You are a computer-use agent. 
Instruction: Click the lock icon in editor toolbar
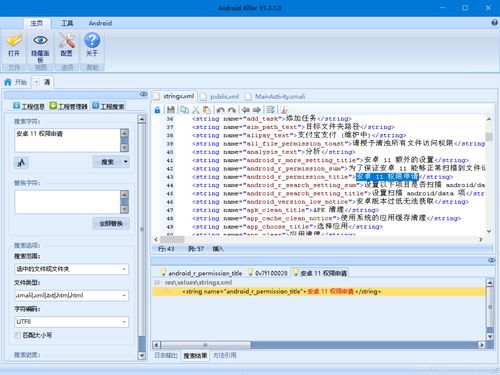[157, 110]
